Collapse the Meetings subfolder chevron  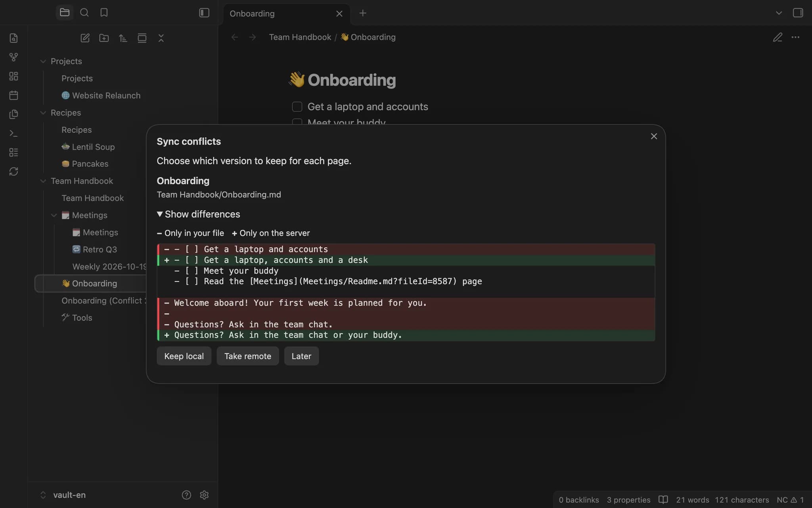coord(54,215)
